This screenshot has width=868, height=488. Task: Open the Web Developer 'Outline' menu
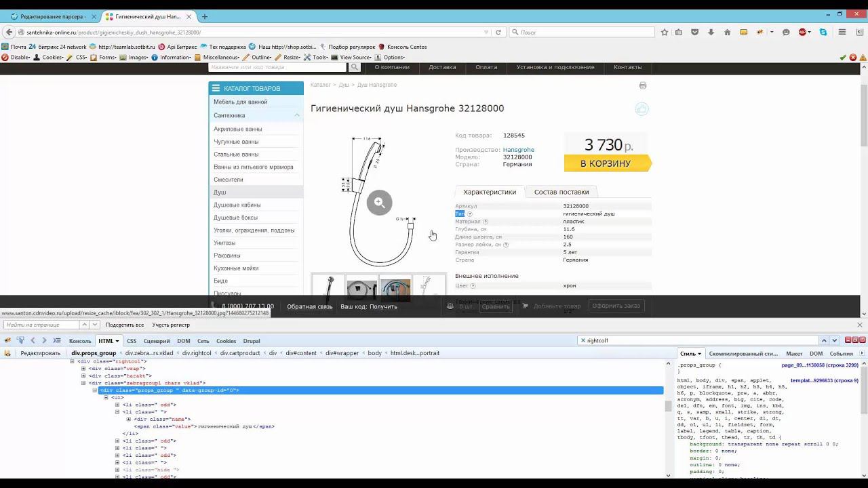coord(258,58)
